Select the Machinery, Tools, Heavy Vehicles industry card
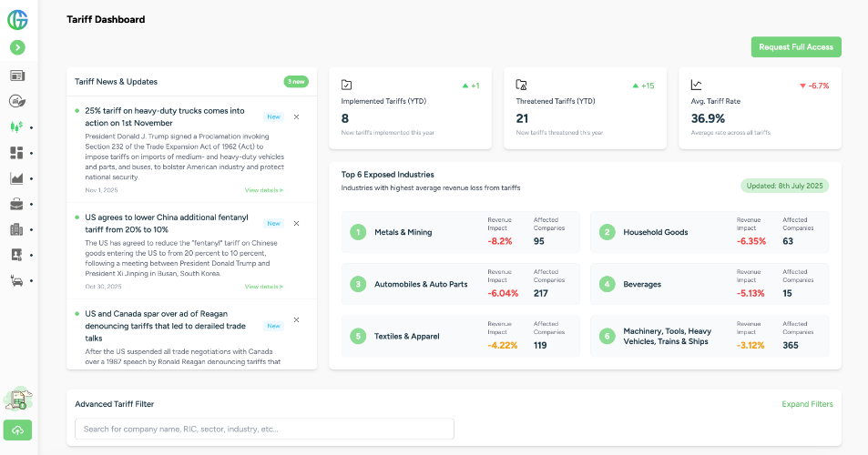 710,336
